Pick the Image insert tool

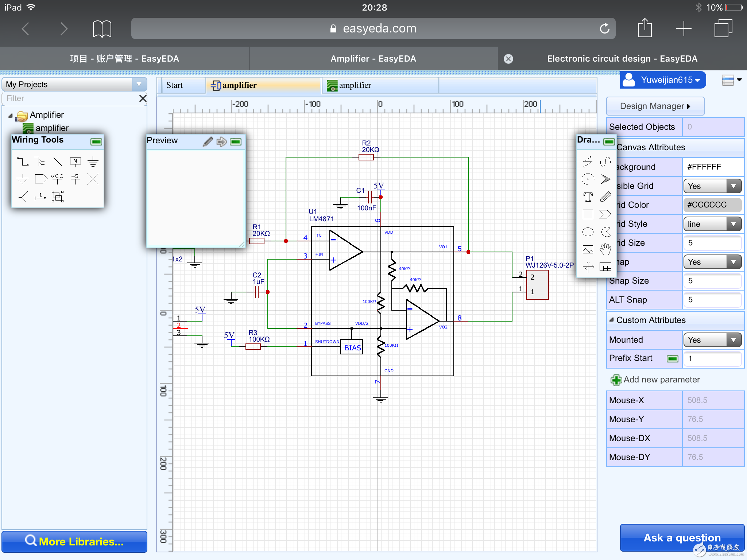[x=588, y=249]
